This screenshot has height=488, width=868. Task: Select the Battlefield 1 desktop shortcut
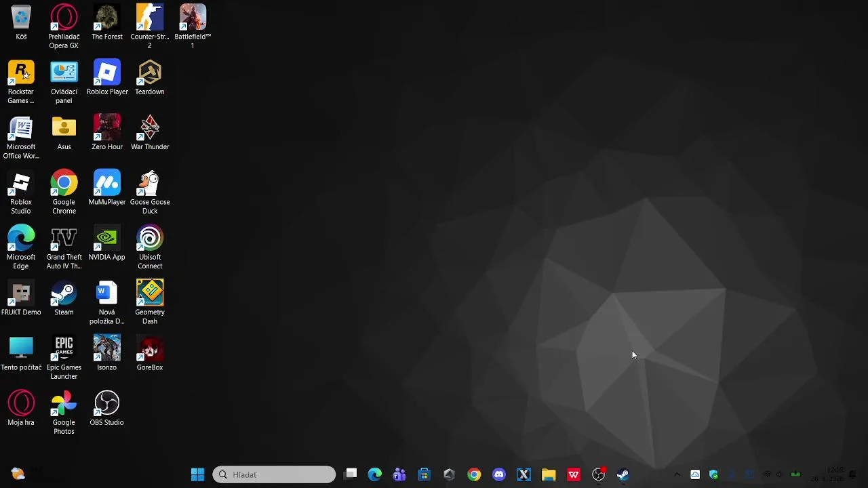pyautogui.click(x=193, y=27)
